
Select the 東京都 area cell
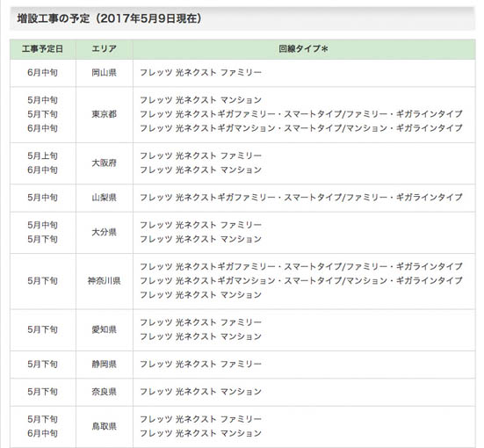point(104,114)
